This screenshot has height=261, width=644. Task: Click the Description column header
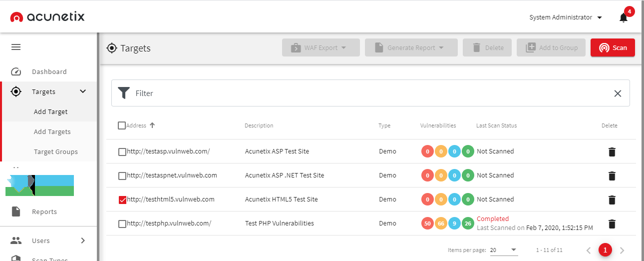pos(259,125)
